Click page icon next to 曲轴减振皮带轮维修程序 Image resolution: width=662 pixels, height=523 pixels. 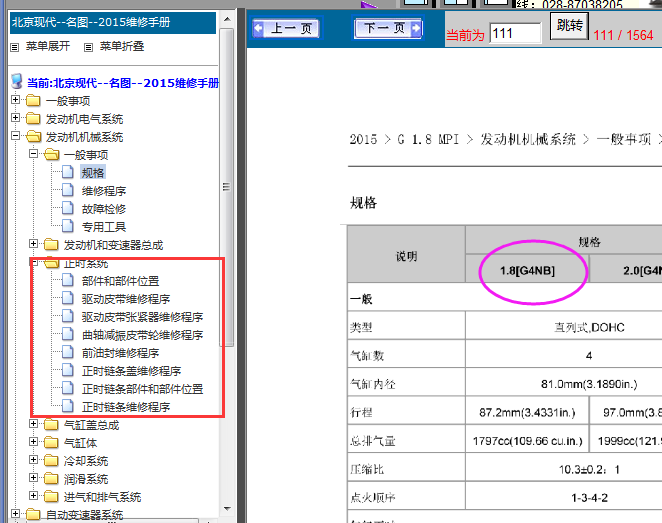(x=68, y=334)
